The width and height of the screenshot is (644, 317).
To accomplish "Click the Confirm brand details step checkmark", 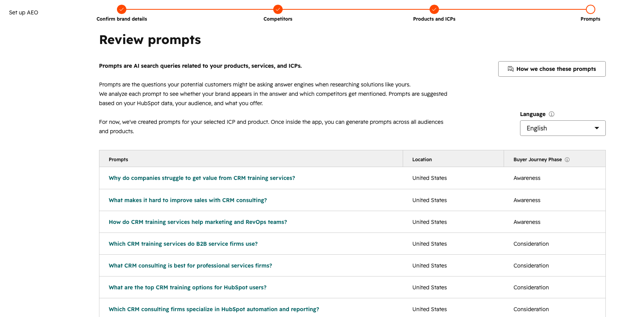I will pos(122,9).
